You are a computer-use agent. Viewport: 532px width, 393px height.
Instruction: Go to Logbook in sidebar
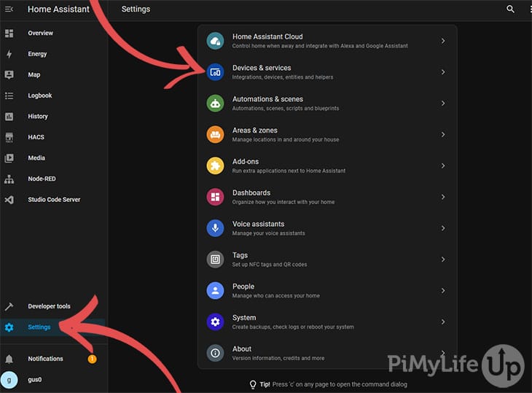(x=39, y=96)
